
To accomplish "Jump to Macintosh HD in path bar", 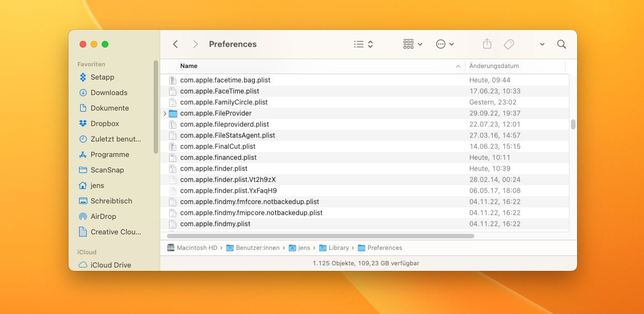I will point(196,248).
